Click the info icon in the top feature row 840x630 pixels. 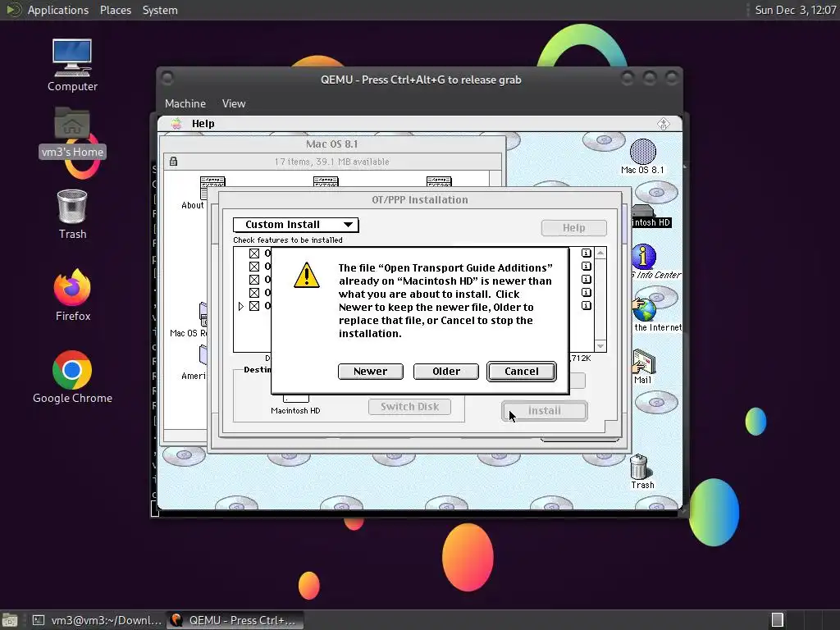(586, 253)
